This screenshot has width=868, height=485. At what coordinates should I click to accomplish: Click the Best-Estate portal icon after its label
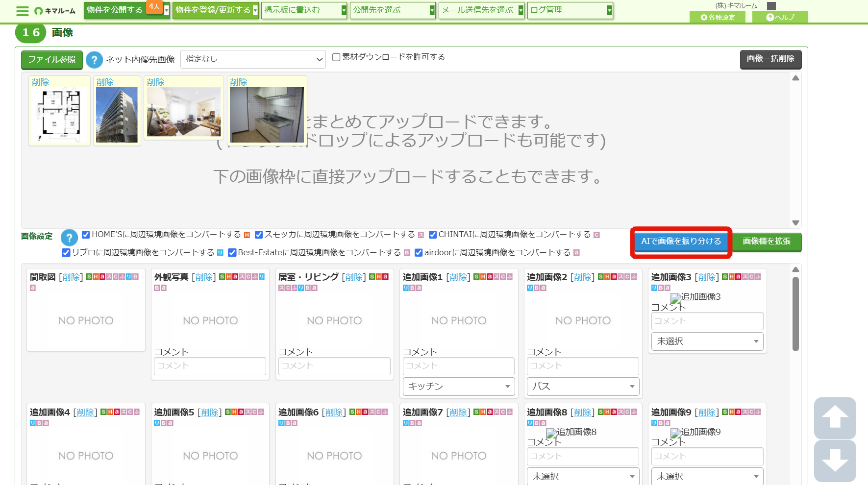407,253
